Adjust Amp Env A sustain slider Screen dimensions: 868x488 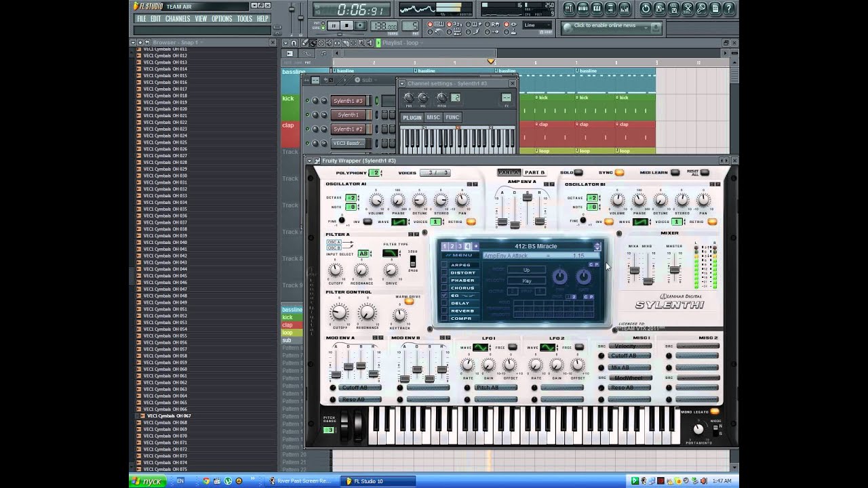coord(527,198)
